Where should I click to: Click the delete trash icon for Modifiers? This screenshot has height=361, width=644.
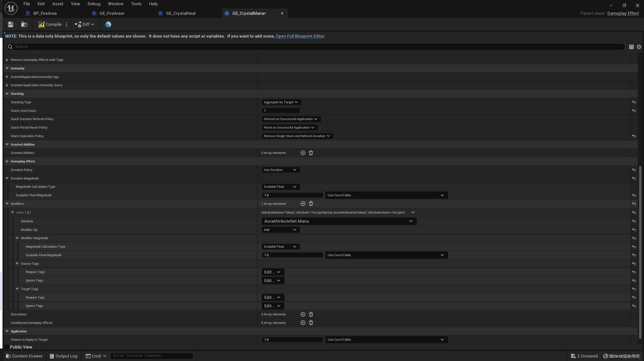point(311,203)
